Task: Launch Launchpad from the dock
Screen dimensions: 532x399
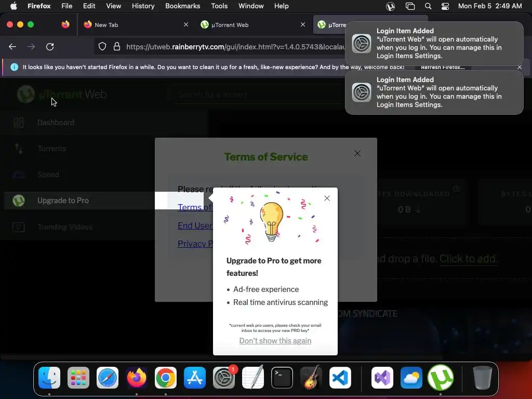Action: coord(78,377)
